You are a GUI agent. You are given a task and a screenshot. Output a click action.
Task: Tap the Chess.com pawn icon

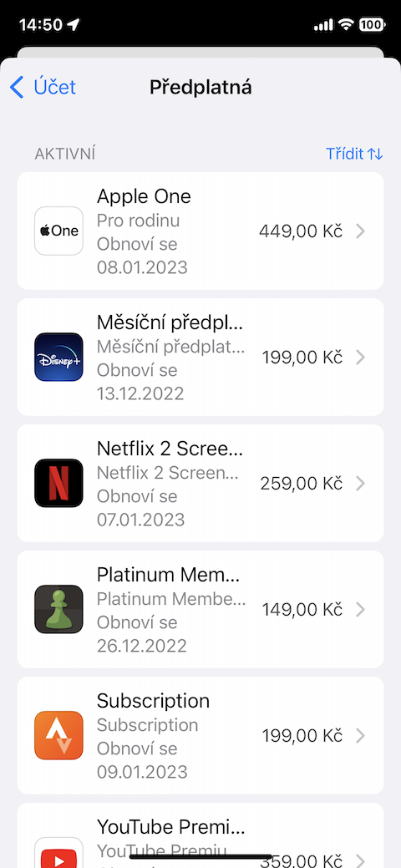pyautogui.click(x=58, y=610)
